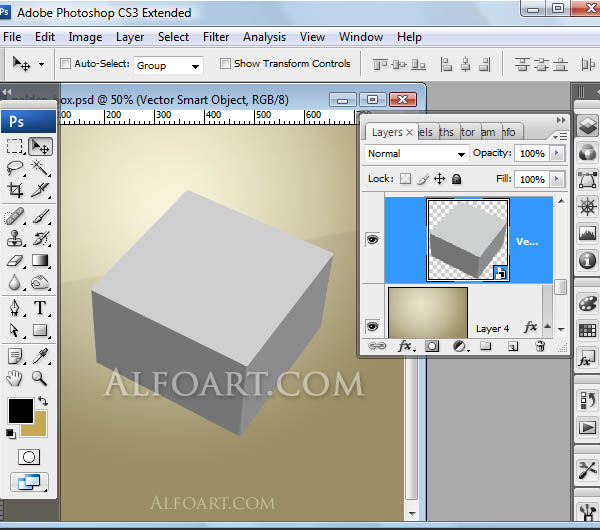The width and height of the screenshot is (600, 530).
Task: Pick the Path Selection tool
Action: pos(15,330)
